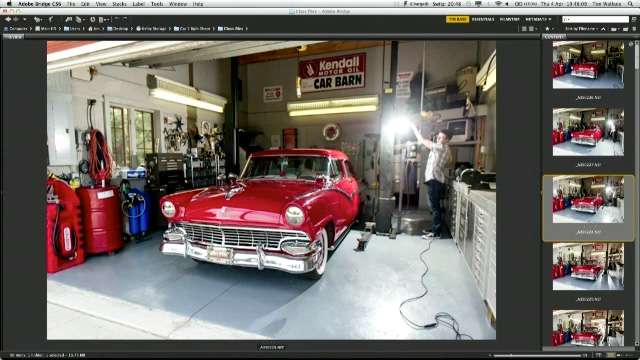This screenshot has height=360, width=640.
Task: Open the Tools menu
Action: click(x=157, y=4)
